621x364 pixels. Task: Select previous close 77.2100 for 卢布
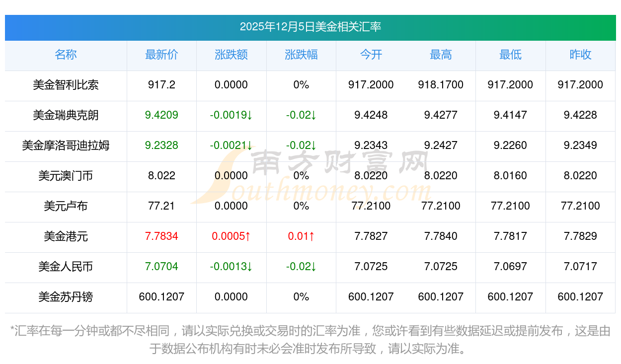580,206
